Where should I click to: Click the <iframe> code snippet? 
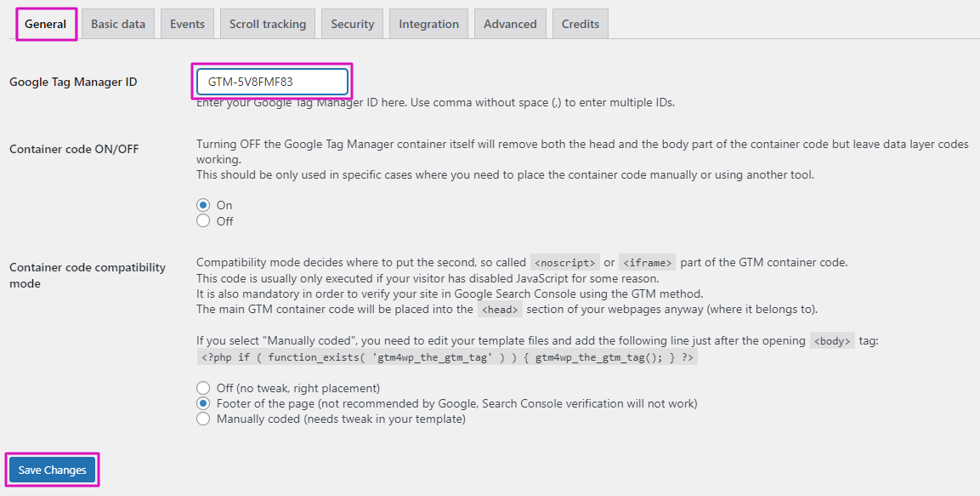tap(647, 263)
